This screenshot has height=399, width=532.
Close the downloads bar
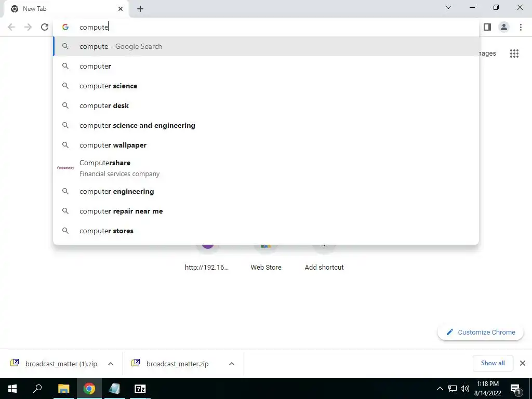tap(523, 363)
